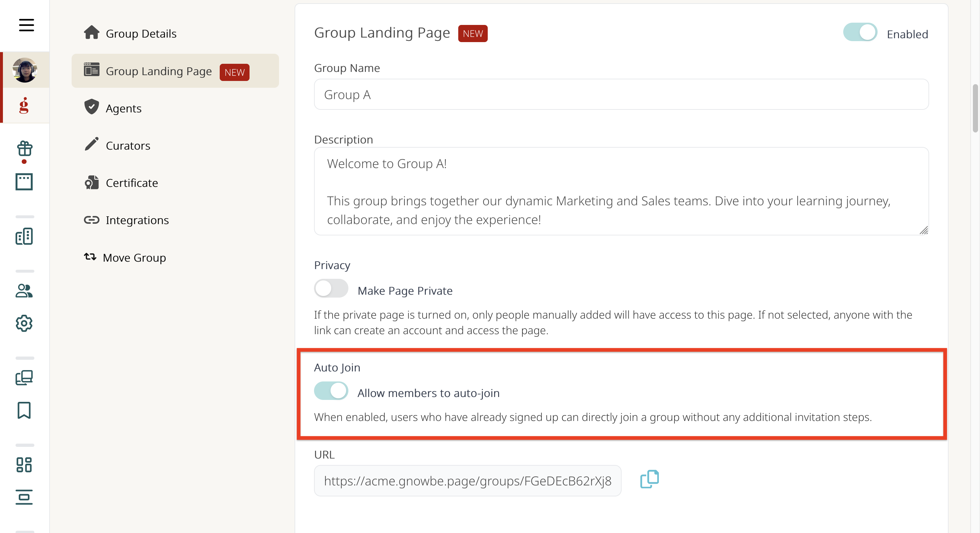Viewport: 980px width, 533px height.
Task: Toggle Make Page Private switch
Action: (331, 289)
